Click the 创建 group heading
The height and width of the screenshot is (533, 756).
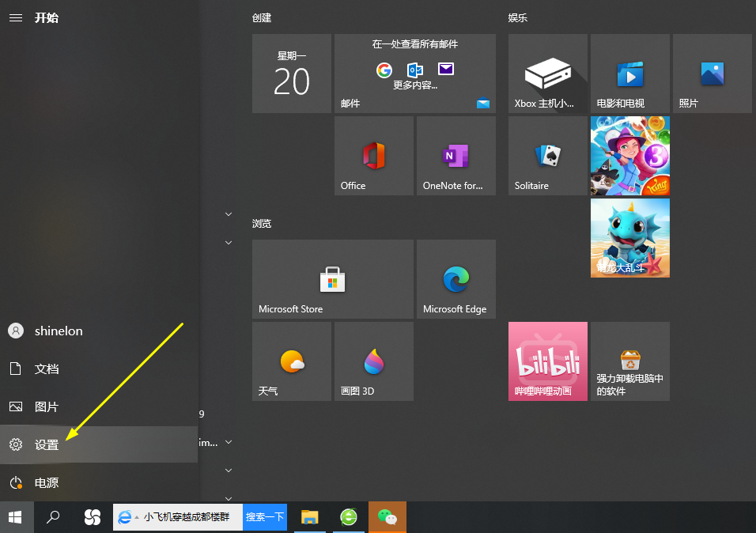pos(262,18)
